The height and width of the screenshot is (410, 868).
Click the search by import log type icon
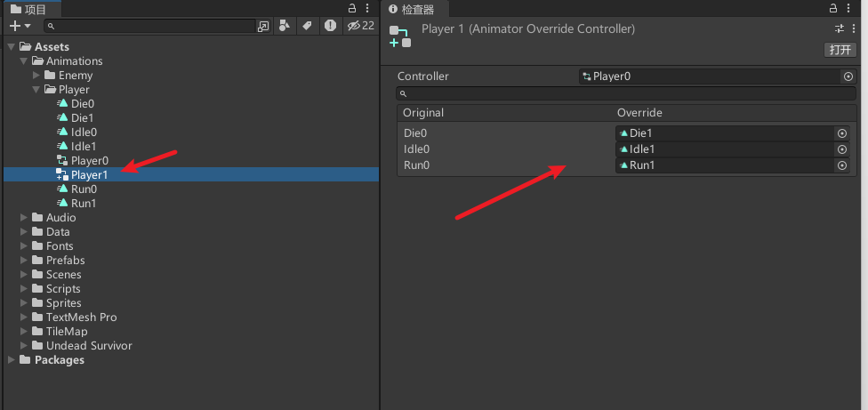(330, 27)
